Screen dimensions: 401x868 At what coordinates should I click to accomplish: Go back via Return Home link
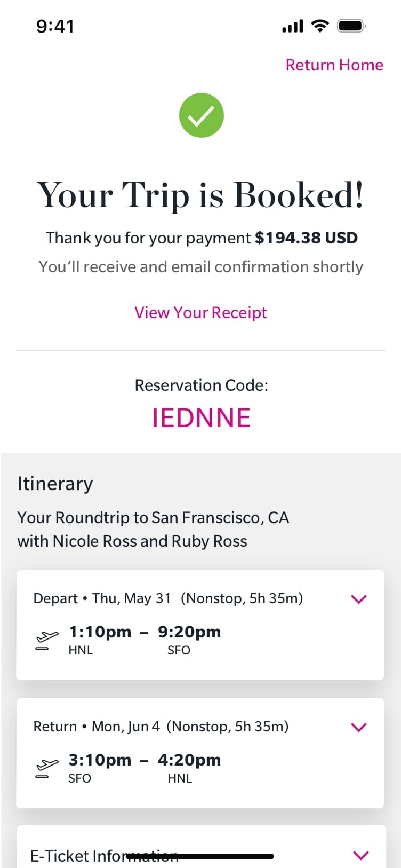click(334, 65)
